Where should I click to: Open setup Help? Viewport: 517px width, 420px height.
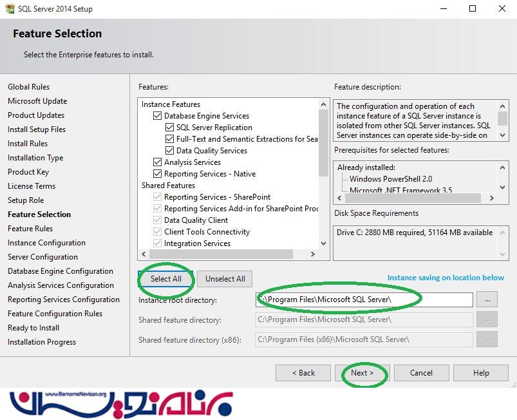[481, 373]
